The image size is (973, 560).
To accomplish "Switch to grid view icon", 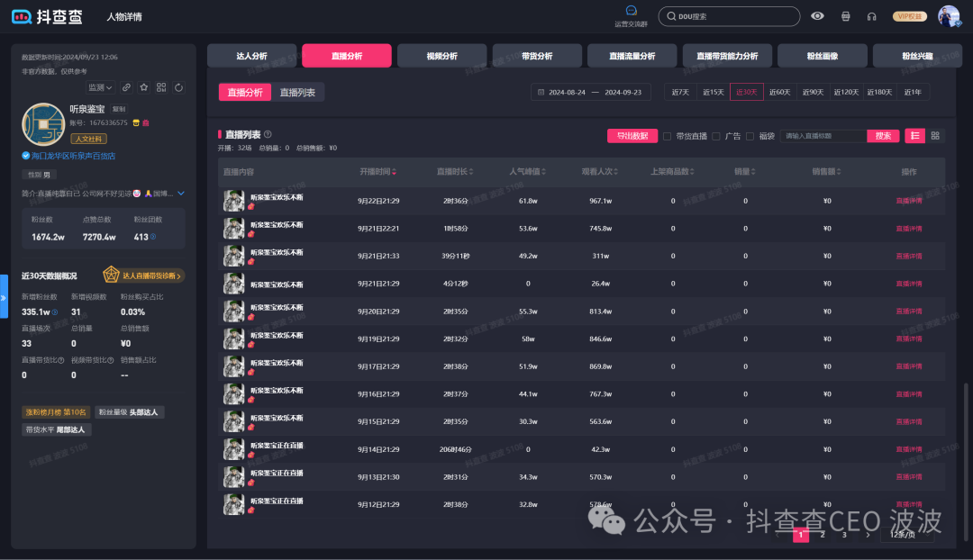I will [x=935, y=136].
